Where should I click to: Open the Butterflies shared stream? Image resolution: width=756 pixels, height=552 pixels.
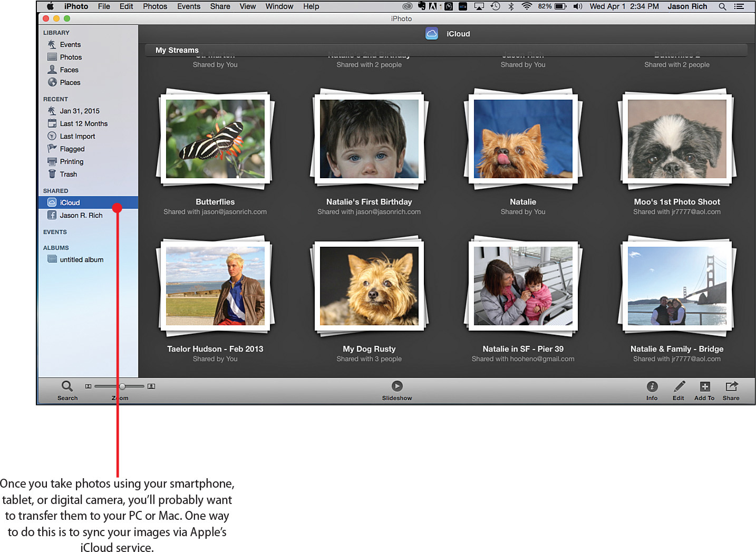pos(215,139)
